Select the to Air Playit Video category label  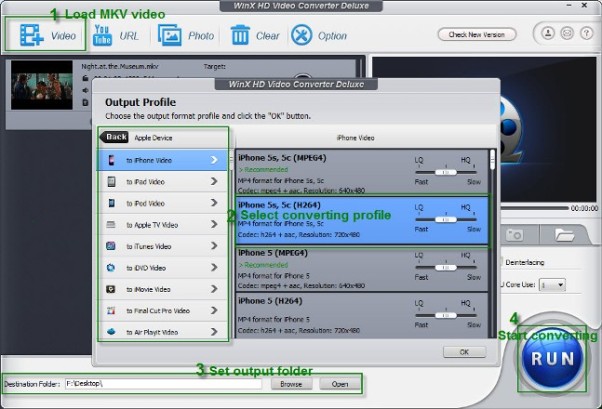click(x=152, y=332)
